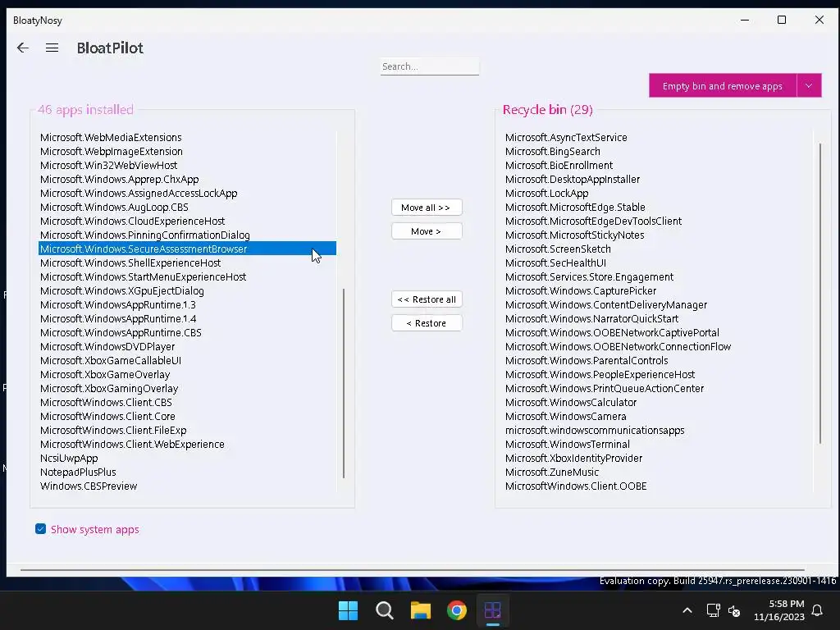Select NotepadPlusPlus entry

click(x=187, y=472)
